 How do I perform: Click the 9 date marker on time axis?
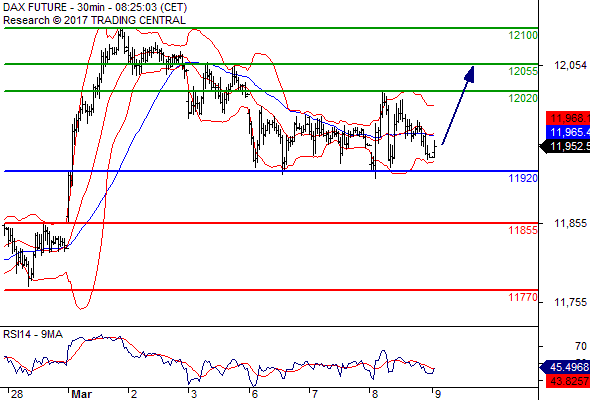[438, 394]
